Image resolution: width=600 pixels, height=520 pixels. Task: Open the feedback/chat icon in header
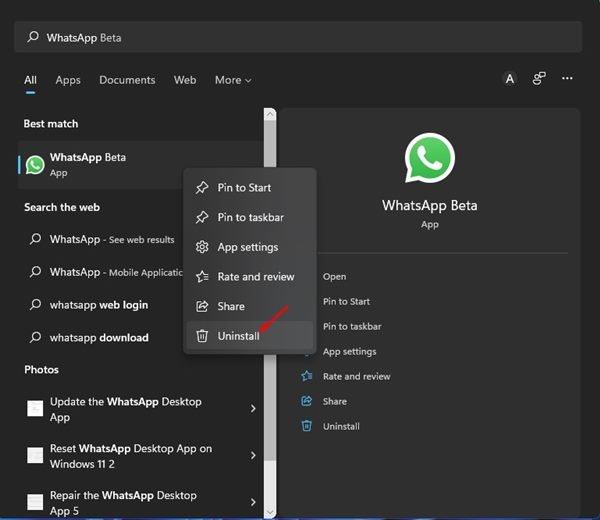(x=539, y=79)
